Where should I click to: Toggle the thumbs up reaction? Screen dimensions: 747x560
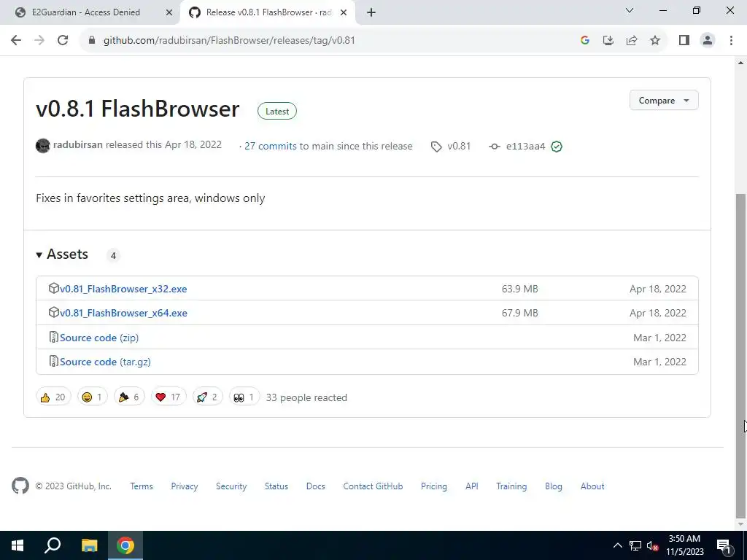pyautogui.click(x=53, y=397)
